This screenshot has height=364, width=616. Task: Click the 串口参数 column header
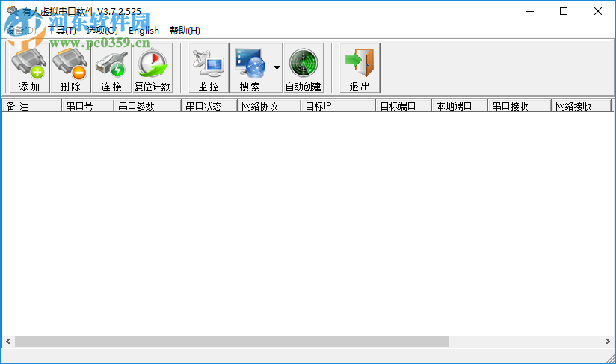tap(147, 106)
